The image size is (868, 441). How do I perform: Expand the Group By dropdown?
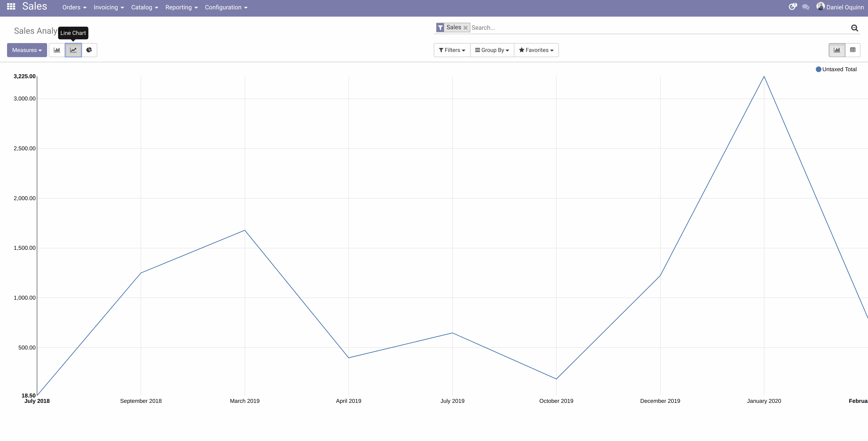click(492, 50)
